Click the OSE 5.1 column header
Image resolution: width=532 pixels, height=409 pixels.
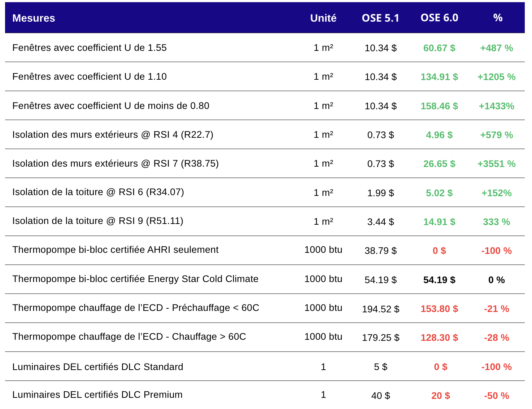point(380,18)
